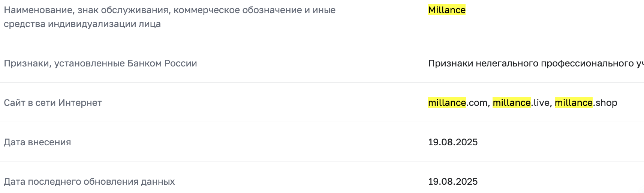Click the date value beside 'Дата внесения'
The height and width of the screenshot is (193, 644).
pos(452,142)
